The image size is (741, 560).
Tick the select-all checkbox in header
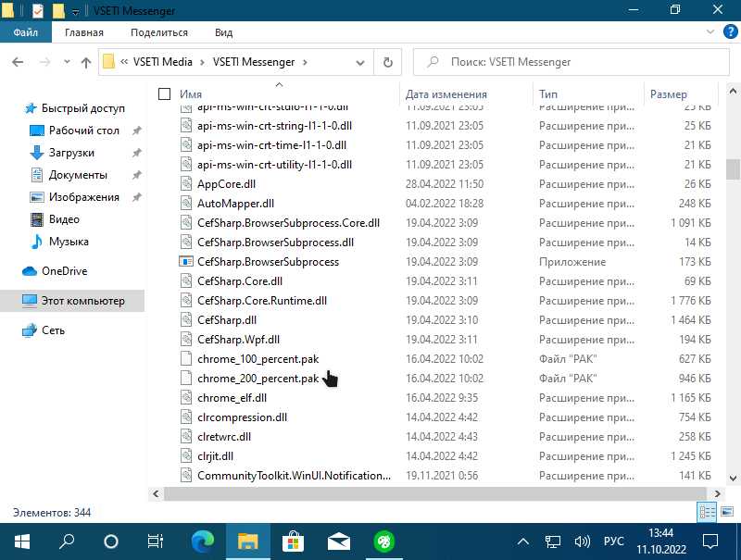pyautogui.click(x=164, y=94)
